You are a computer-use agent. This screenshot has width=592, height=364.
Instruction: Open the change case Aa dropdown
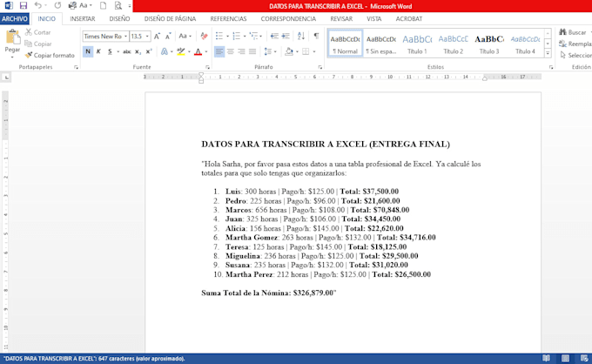coord(185,37)
